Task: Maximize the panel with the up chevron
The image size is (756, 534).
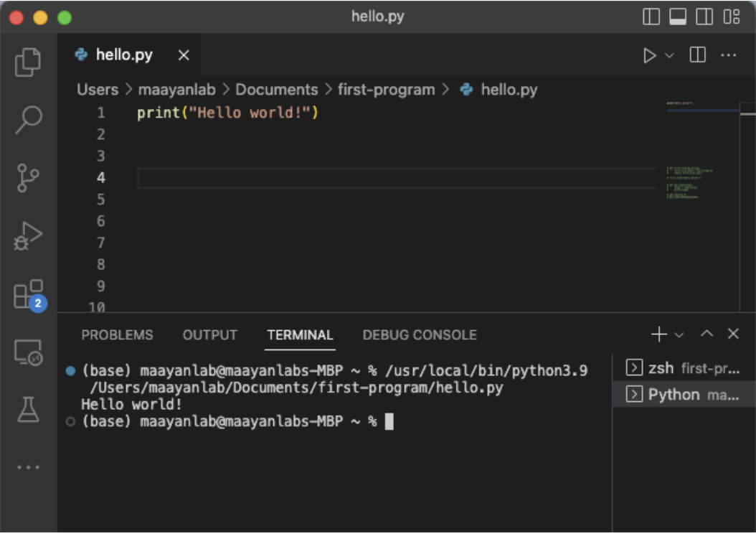Action: pos(707,334)
